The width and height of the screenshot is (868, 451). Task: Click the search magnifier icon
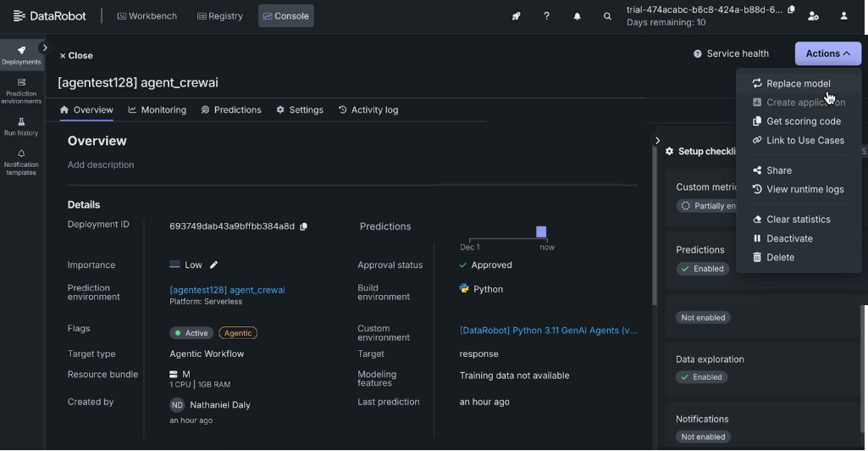(607, 16)
